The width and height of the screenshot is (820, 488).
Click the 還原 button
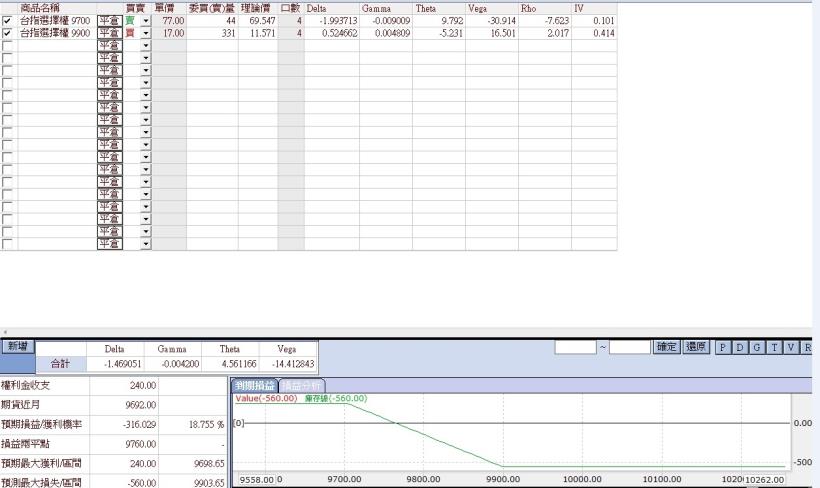(x=697, y=347)
